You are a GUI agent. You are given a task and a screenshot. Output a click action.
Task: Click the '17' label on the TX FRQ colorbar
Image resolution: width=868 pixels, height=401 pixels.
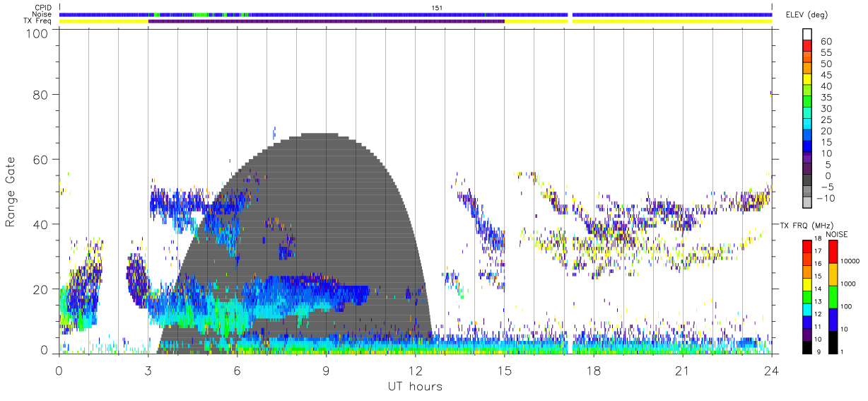coord(816,252)
